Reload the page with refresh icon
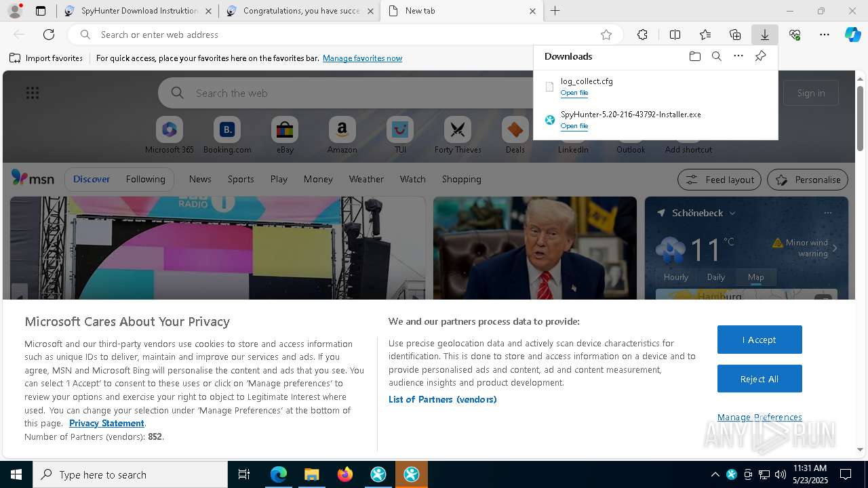 click(x=49, y=35)
